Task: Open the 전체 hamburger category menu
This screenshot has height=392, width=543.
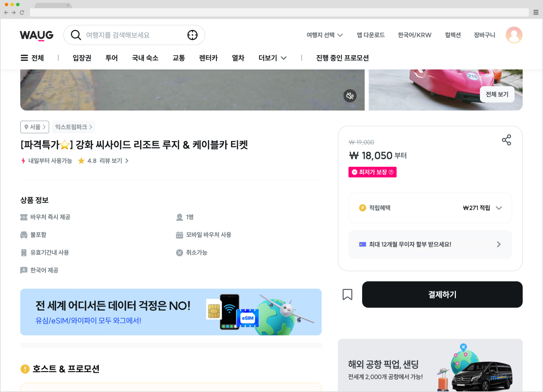Action: click(x=32, y=58)
